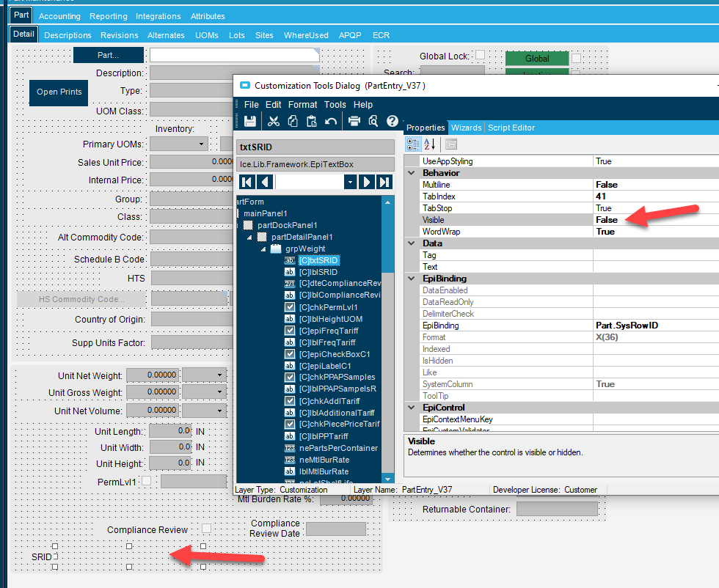The width and height of the screenshot is (719, 588).
Task: Click the Alphabetical A-Z sort icon
Action: click(x=430, y=144)
